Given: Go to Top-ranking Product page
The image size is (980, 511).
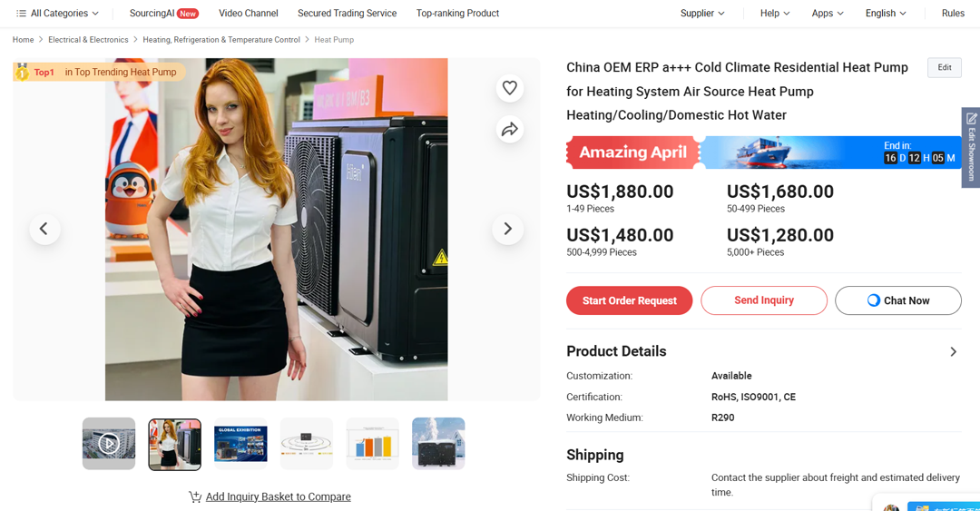Looking at the screenshot, I should point(457,14).
